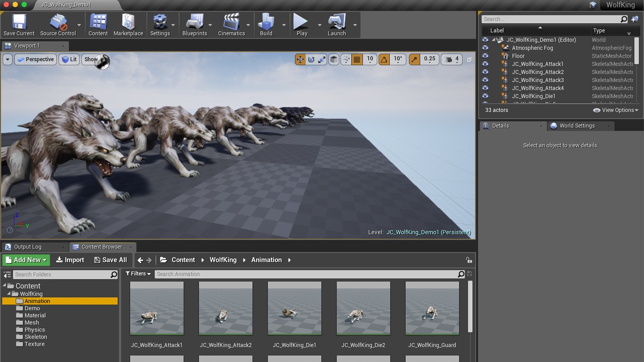Open the viewport options dropdown arrow
Viewport: 644px width, 362px height.
point(8,59)
